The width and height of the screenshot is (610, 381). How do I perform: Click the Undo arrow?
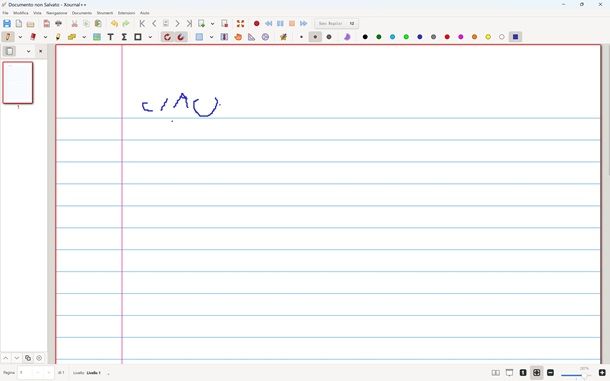point(114,23)
